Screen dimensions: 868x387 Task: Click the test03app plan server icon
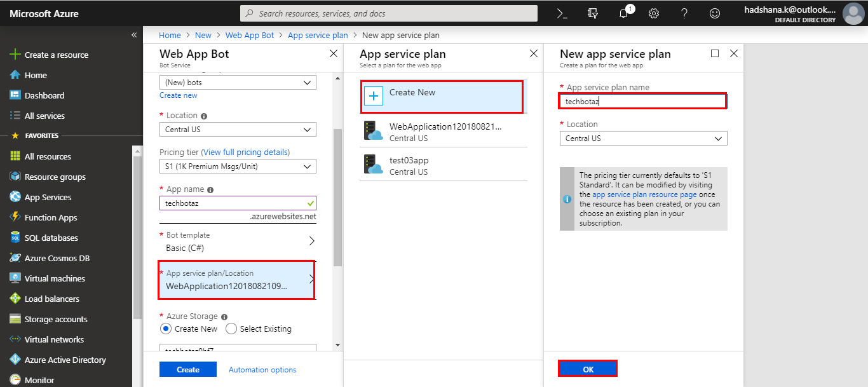(x=373, y=165)
